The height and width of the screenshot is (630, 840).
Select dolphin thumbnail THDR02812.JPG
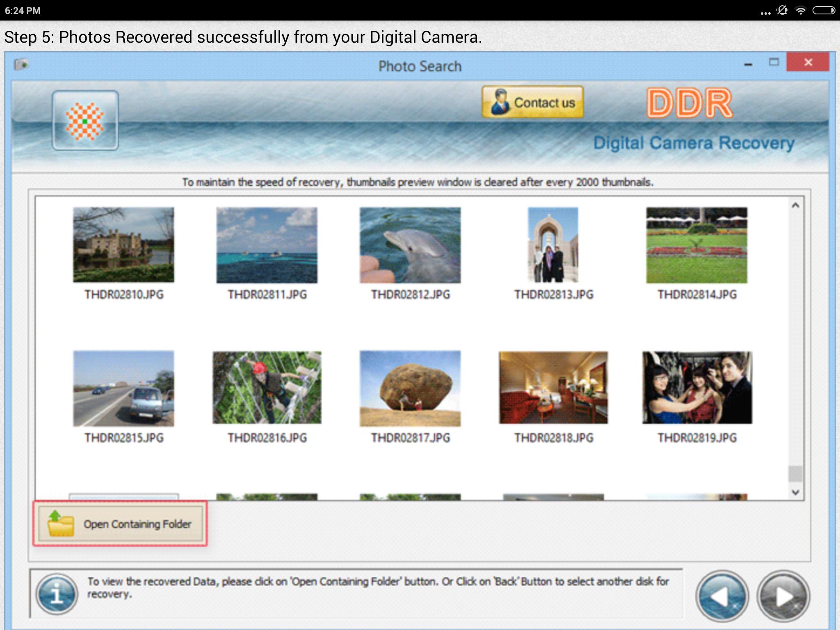tap(410, 245)
